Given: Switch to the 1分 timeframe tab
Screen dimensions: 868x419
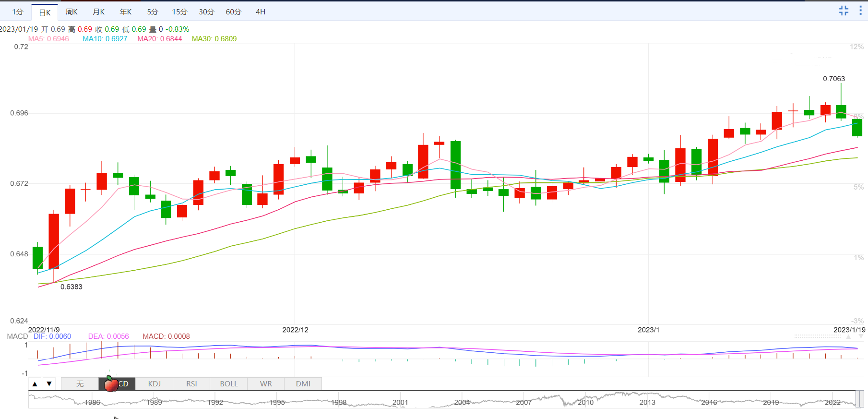Looking at the screenshot, I should [18, 12].
